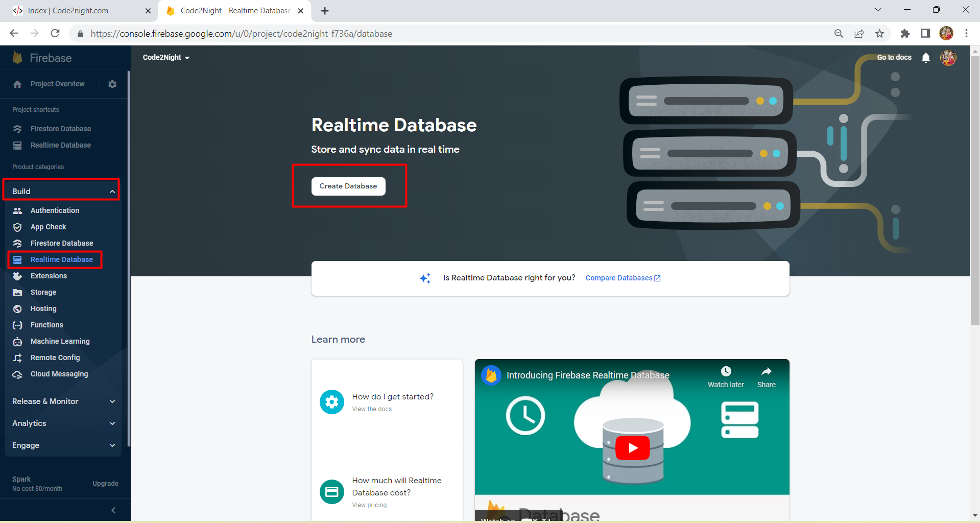Open the View pricing link

click(369, 505)
